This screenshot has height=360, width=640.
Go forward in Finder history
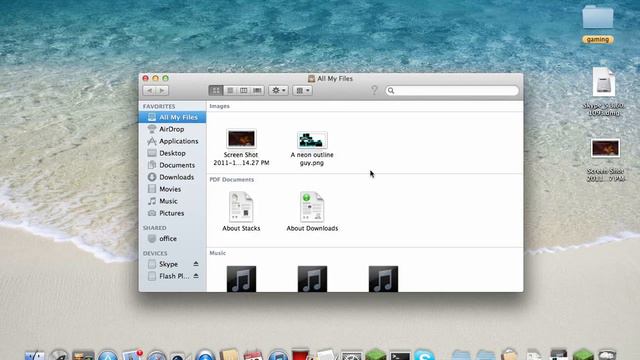pyautogui.click(x=162, y=91)
